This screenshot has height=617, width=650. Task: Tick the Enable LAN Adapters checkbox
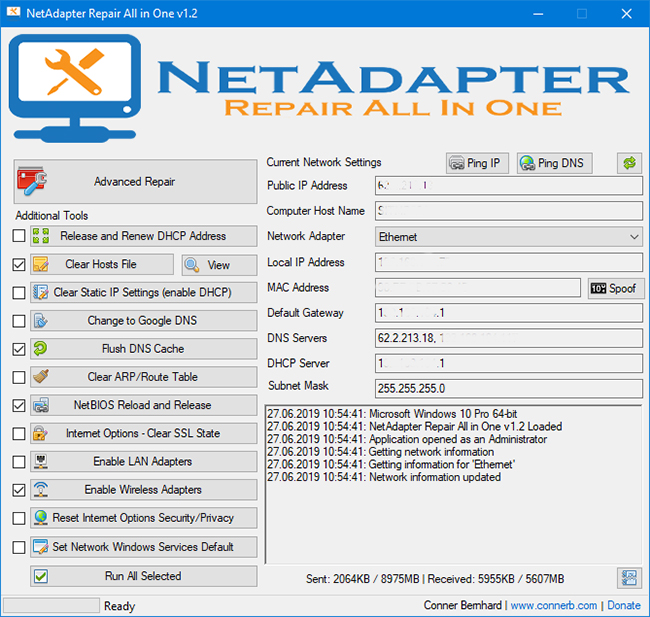[19, 462]
